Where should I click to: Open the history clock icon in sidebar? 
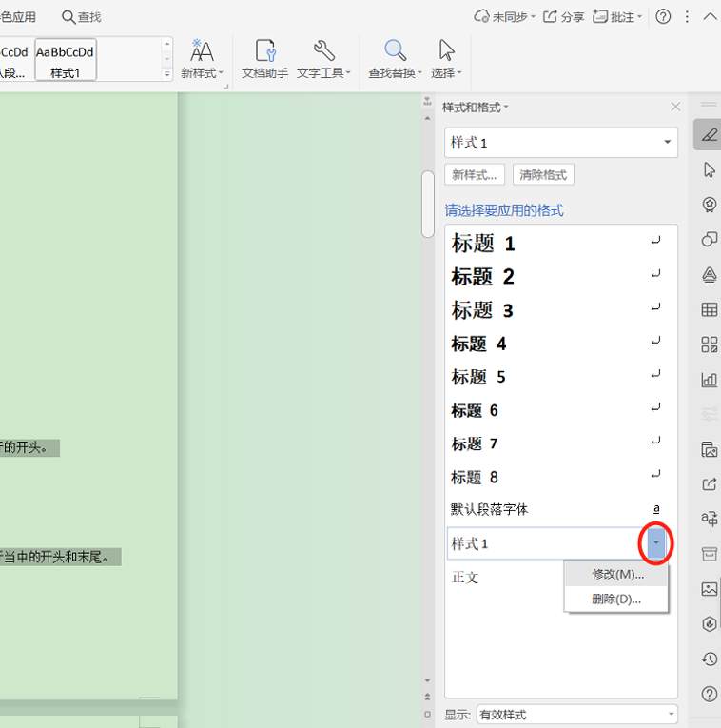pos(709,659)
